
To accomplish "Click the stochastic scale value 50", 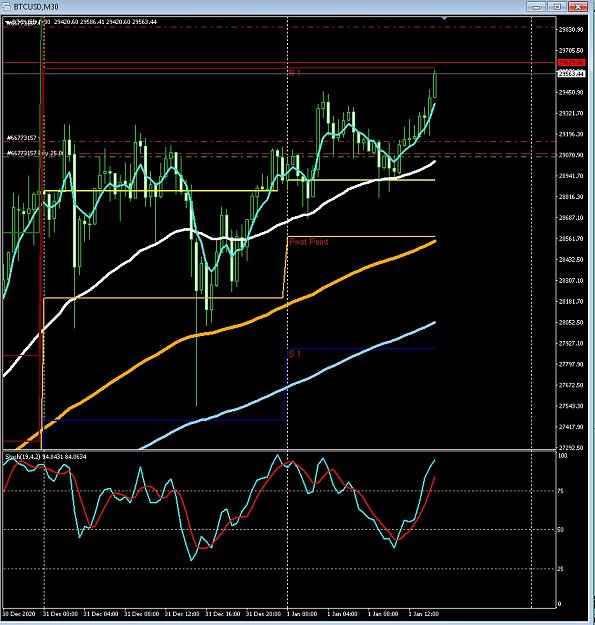I will click(x=561, y=530).
